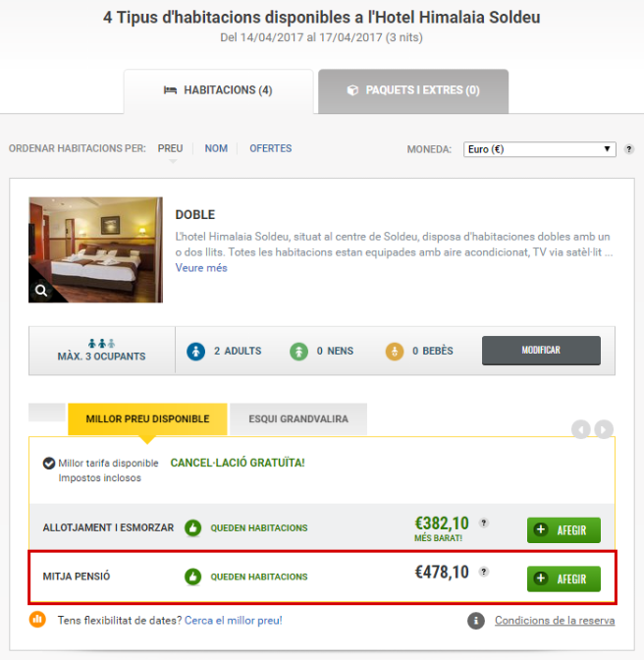Click the help icon beside €478,10 price
This screenshot has width=644, height=660.
click(483, 572)
